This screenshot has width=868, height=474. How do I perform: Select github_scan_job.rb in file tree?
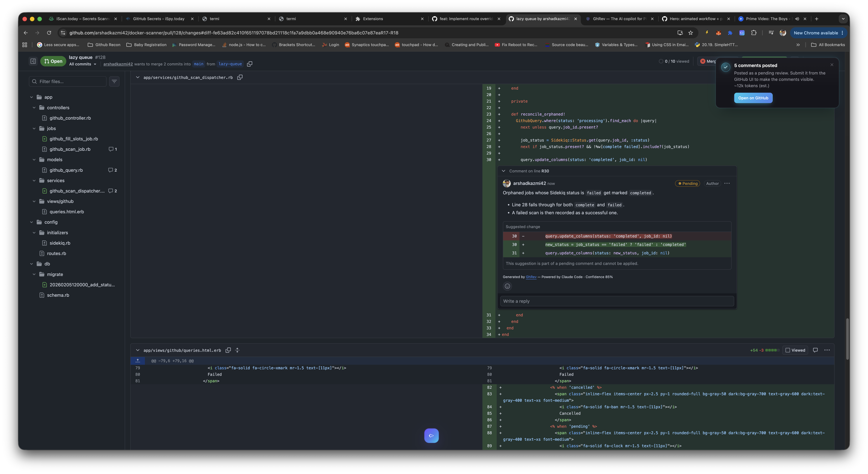point(70,149)
